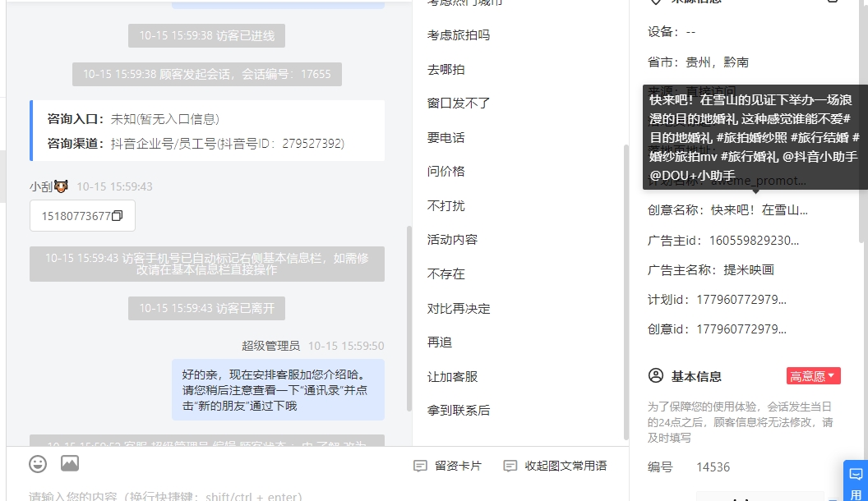Click the 会话编号 17655 notice
868x501 pixels.
coord(206,74)
